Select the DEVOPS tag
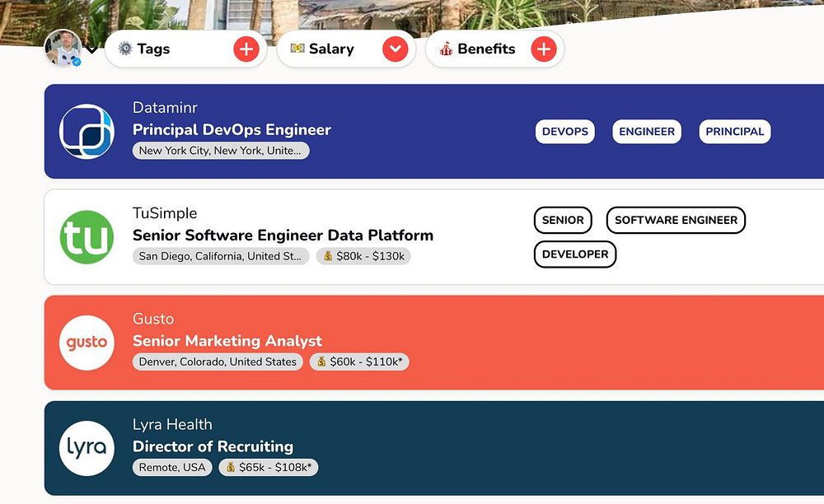The width and height of the screenshot is (824, 504). tap(565, 132)
